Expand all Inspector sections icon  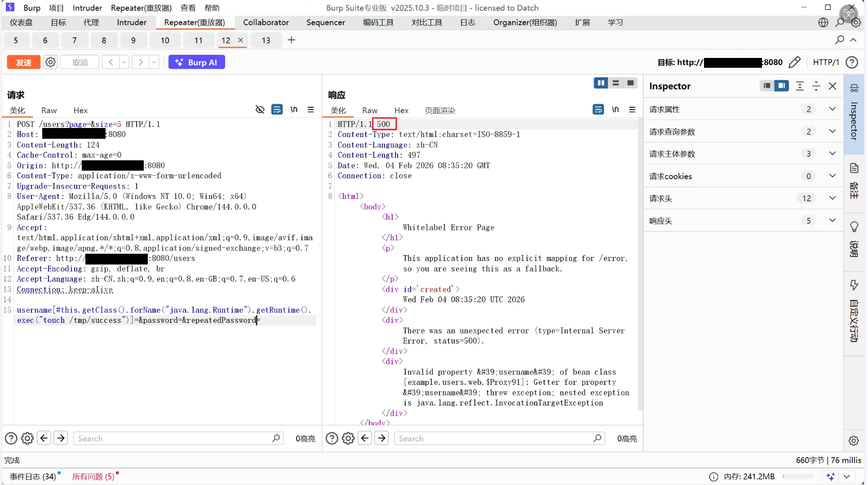(x=800, y=86)
